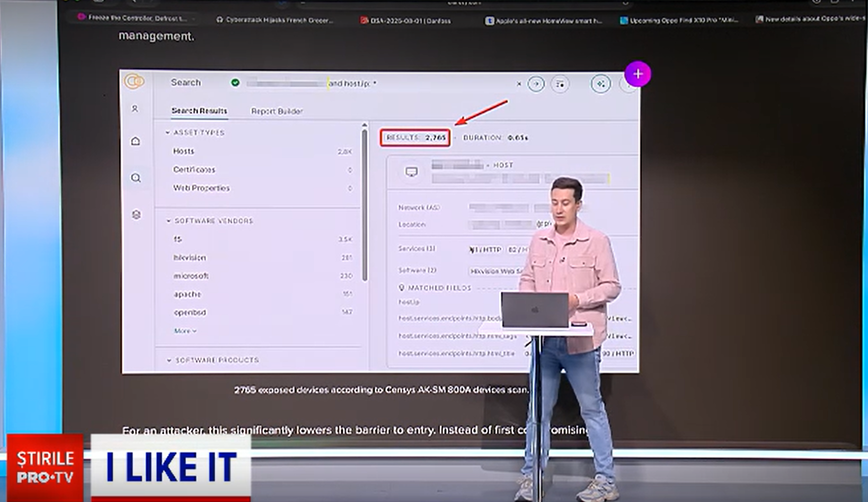Open the Apple HomeView browser tab
The width and height of the screenshot is (868, 502).
point(544,21)
